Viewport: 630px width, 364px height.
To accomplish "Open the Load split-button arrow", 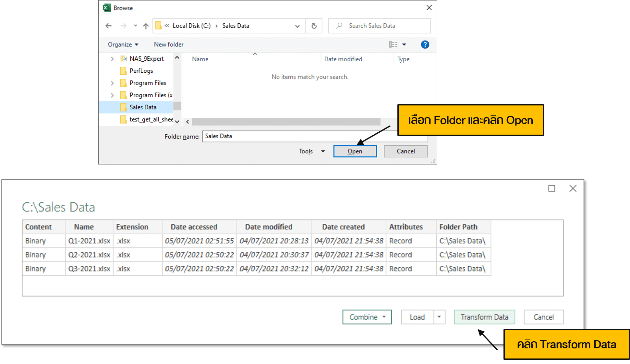I will [x=439, y=317].
